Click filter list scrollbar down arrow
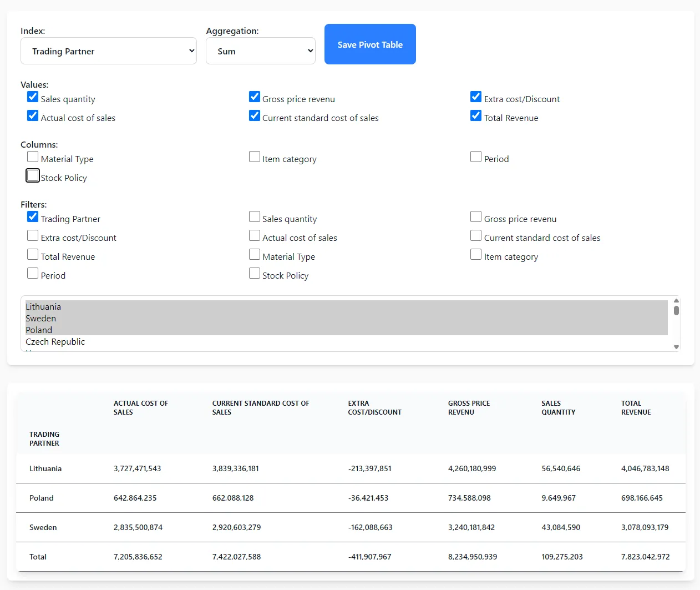Screen dimensions: 700x590 point(676,347)
